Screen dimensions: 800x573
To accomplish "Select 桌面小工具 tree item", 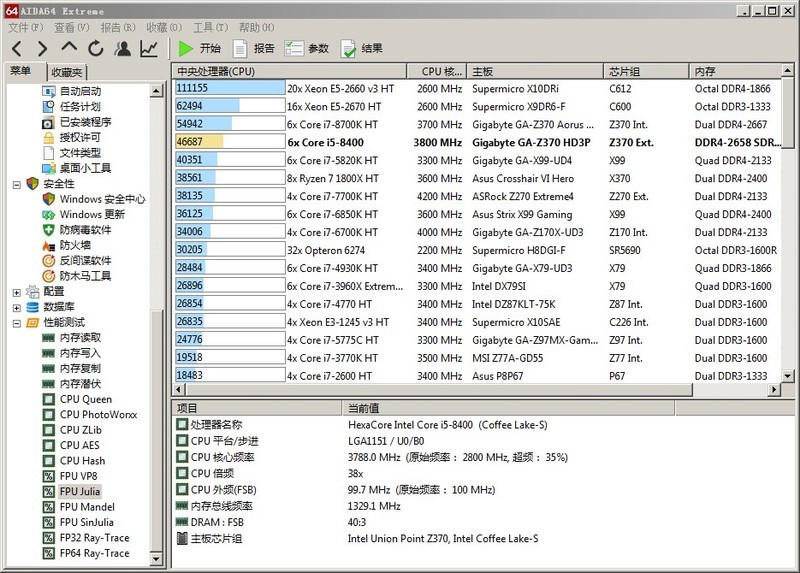I will 85,168.
